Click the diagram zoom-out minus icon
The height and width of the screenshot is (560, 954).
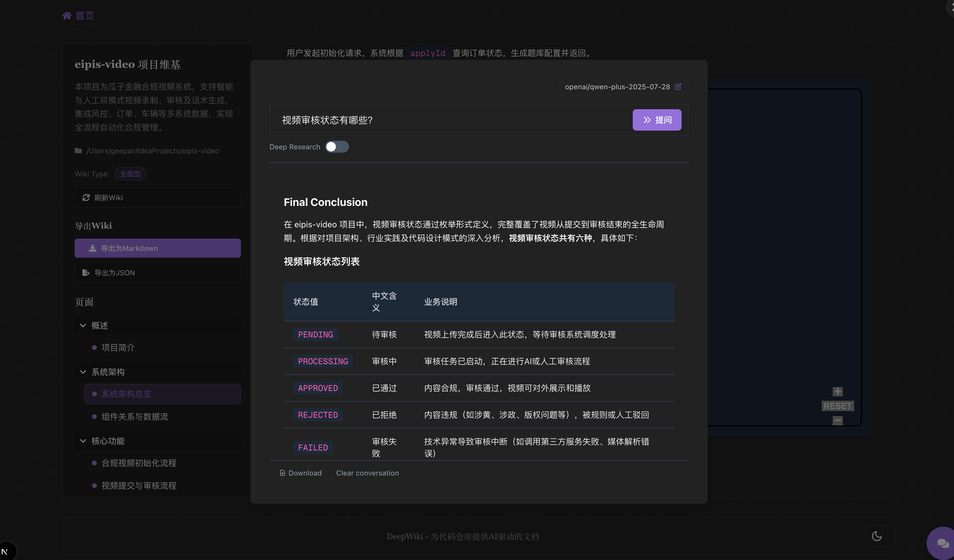click(x=837, y=420)
